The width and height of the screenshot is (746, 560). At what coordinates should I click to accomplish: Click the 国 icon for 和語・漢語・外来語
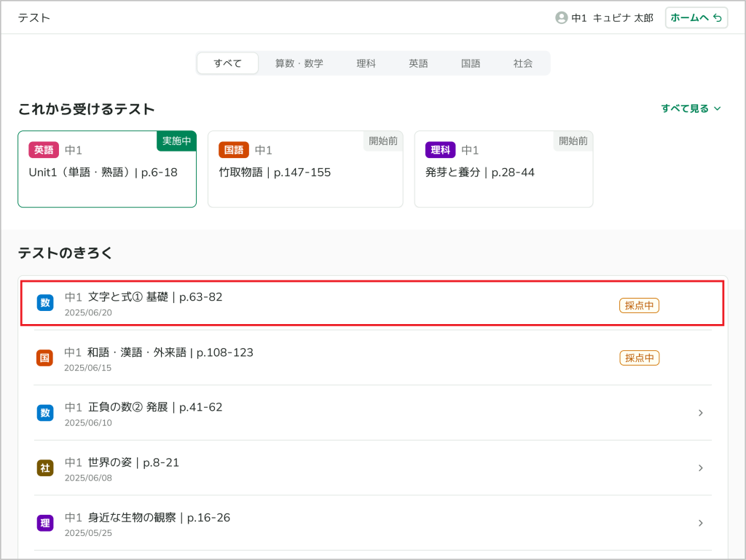[44, 358]
